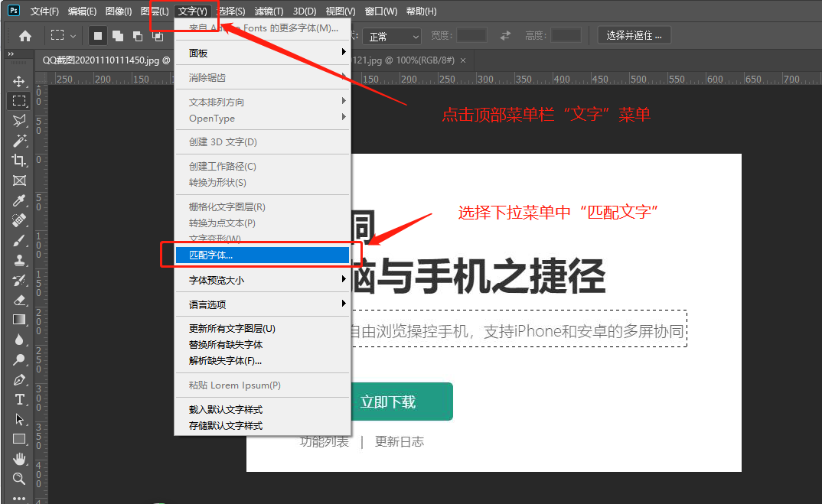Open the 3D(D) menu

(305, 11)
